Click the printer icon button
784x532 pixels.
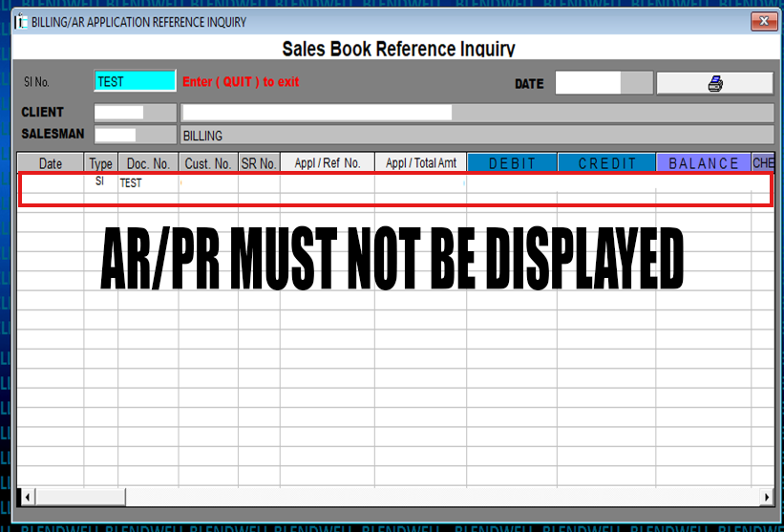(714, 83)
